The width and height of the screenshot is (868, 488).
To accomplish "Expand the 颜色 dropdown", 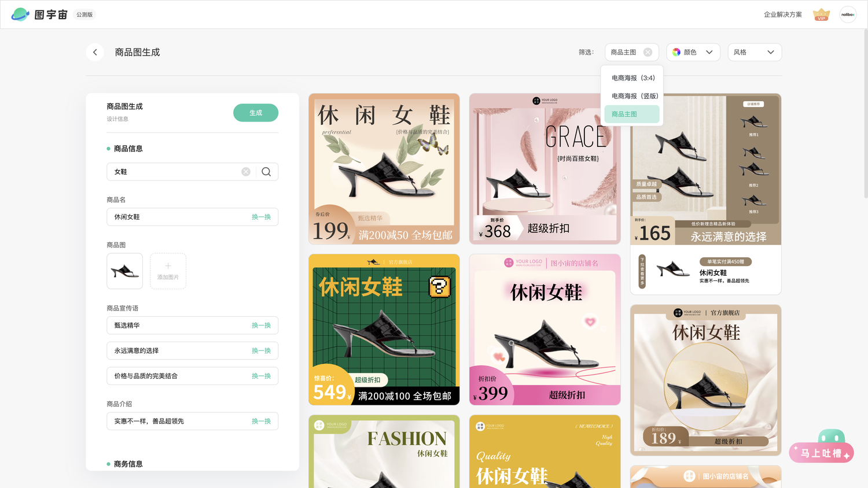I will (x=693, y=52).
